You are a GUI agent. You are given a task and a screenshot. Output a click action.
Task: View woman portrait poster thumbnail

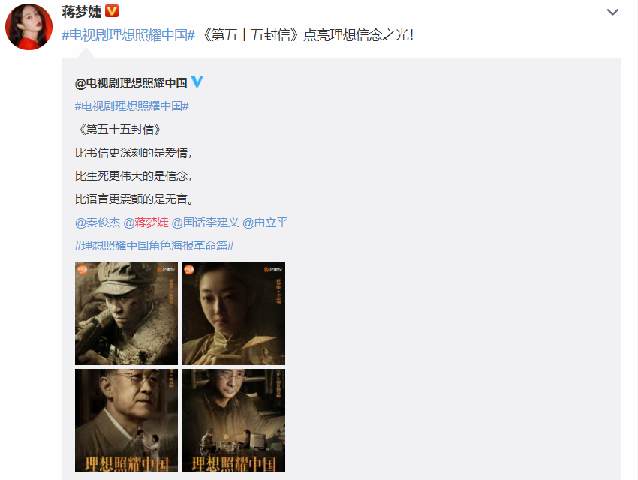[234, 313]
